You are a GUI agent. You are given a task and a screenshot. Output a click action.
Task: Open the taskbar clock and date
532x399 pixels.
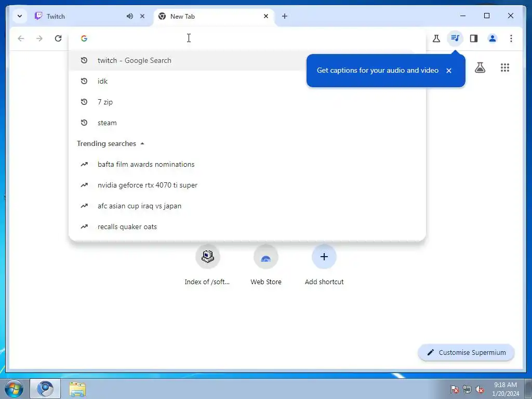click(x=505, y=389)
